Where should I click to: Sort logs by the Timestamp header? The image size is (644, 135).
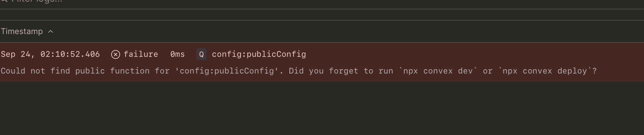coord(22,31)
